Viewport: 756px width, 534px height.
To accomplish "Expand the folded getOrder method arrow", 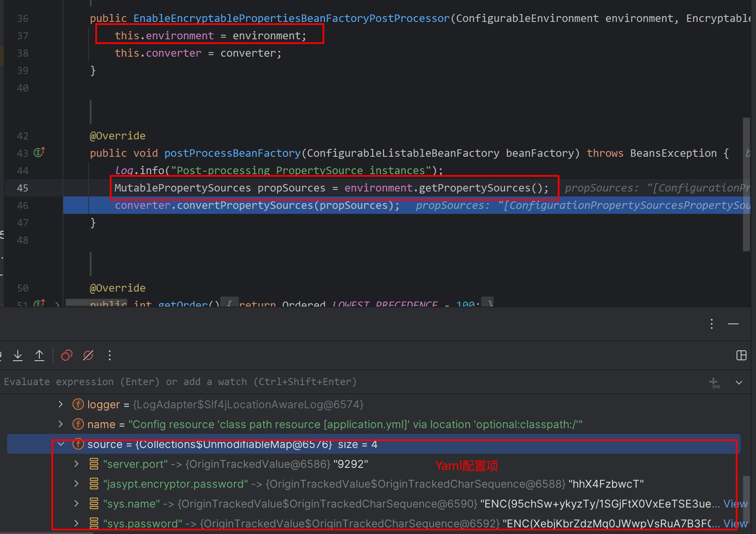I will [57, 304].
